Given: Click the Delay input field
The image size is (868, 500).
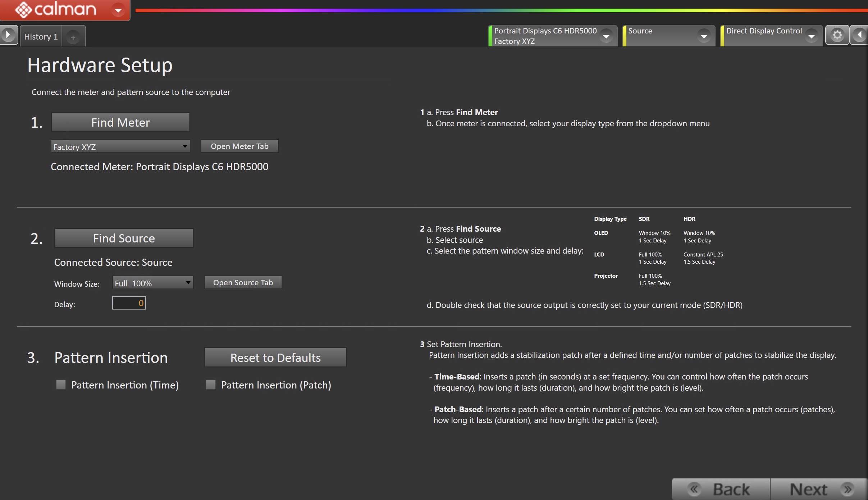Looking at the screenshot, I should 129,303.
